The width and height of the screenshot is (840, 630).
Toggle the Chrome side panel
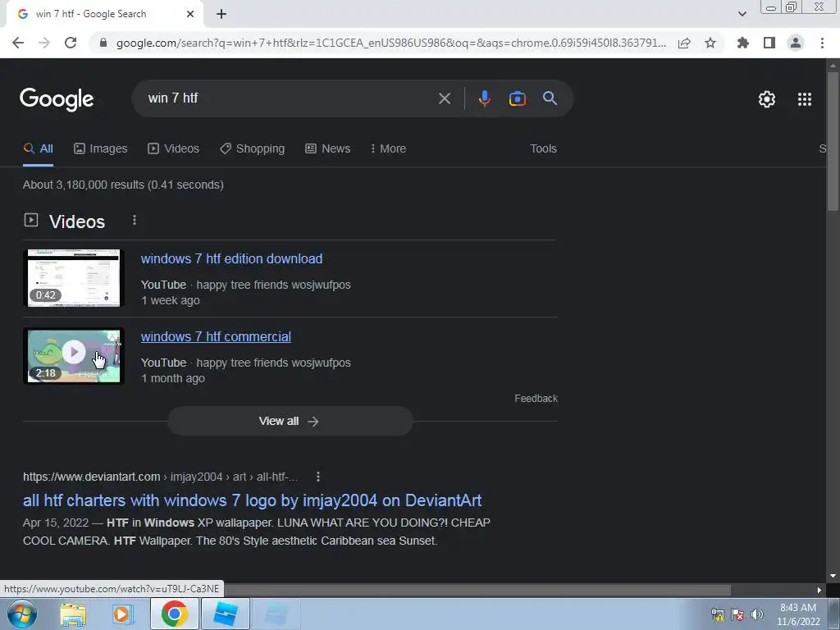(769, 43)
